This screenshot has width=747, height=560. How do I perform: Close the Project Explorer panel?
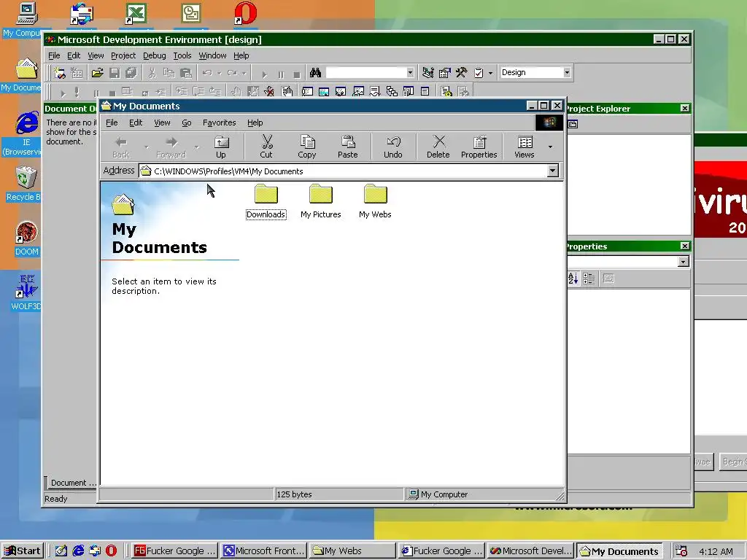tap(684, 108)
